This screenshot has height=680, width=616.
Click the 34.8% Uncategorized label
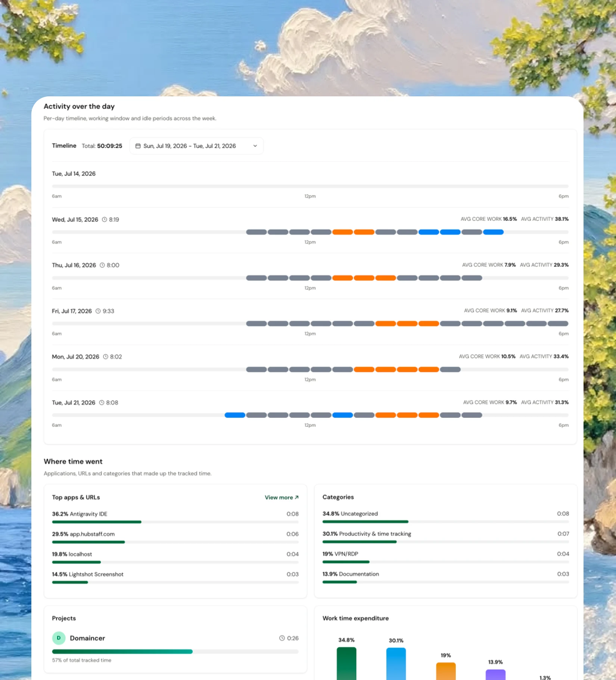tap(350, 514)
